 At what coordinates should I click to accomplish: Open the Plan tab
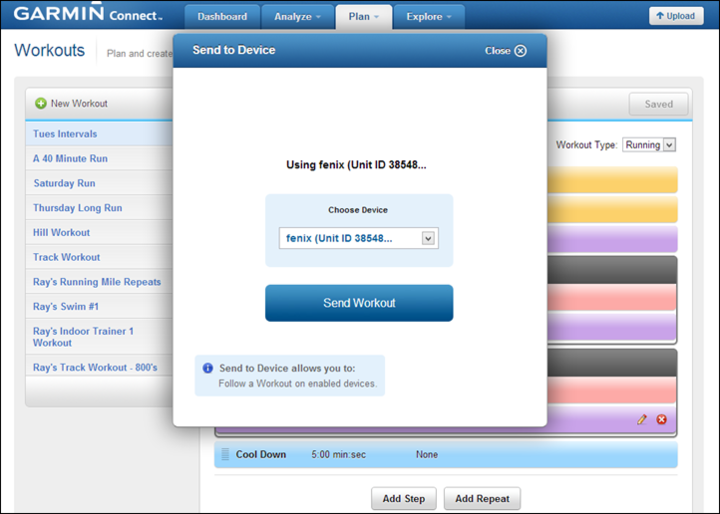click(363, 17)
